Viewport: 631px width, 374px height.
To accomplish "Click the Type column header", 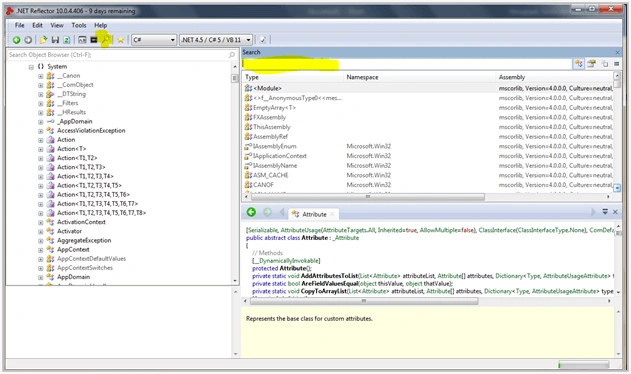I will (x=293, y=77).
